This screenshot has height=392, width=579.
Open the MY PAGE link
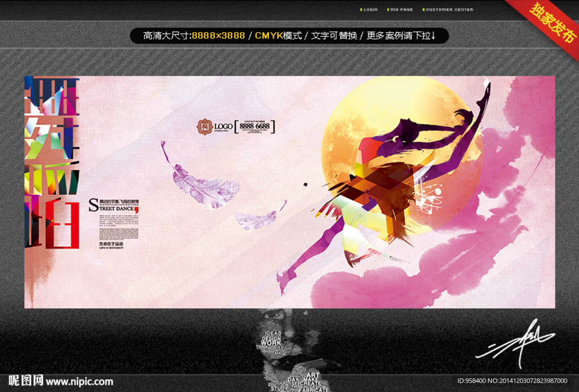[401, 10]
